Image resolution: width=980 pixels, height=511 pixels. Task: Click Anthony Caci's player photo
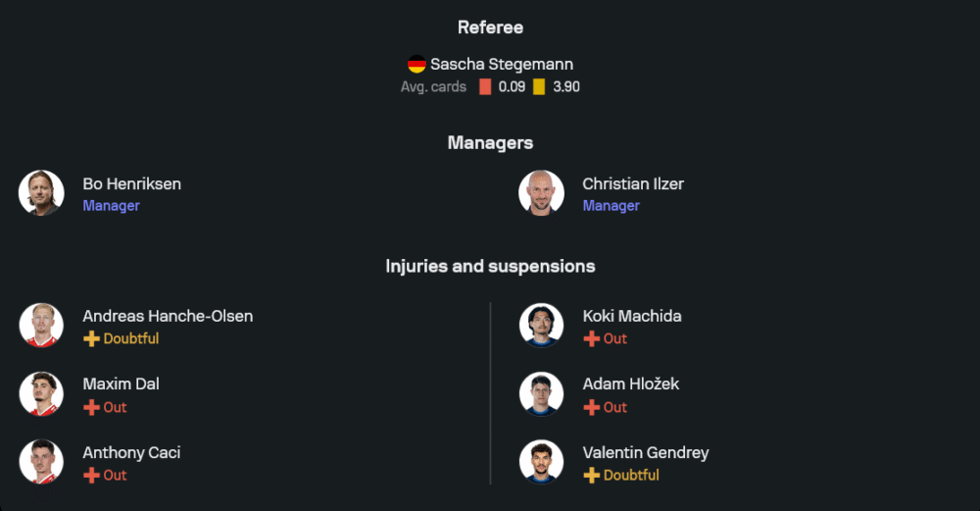click(x=41, y=462)
